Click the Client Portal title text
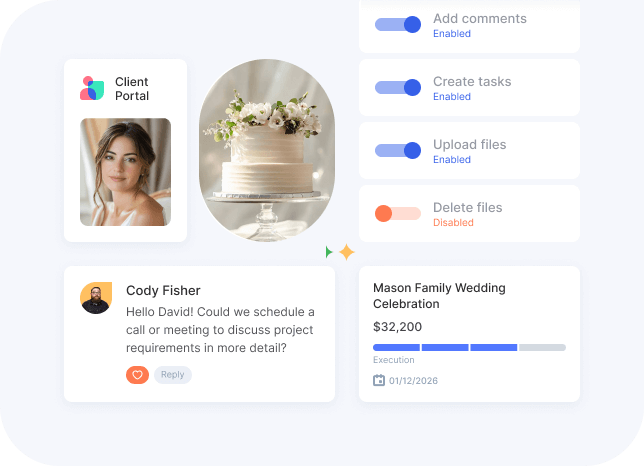Image resolution: width=644 pixels, height=466 pixels. point(132,89)
